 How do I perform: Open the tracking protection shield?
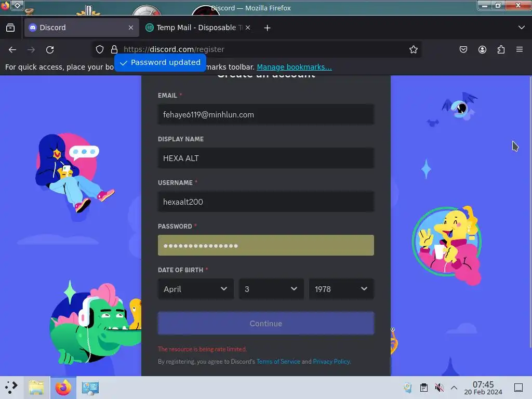pos(99,49)
